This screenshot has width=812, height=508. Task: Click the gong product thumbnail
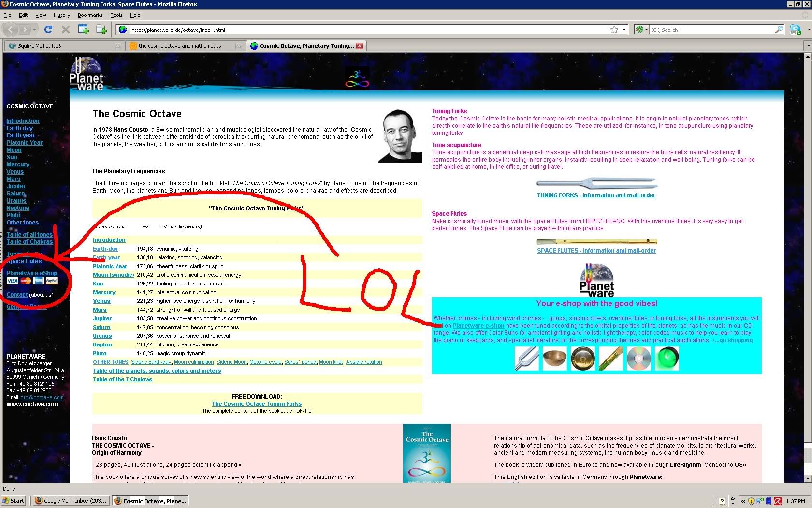point(582,359)
